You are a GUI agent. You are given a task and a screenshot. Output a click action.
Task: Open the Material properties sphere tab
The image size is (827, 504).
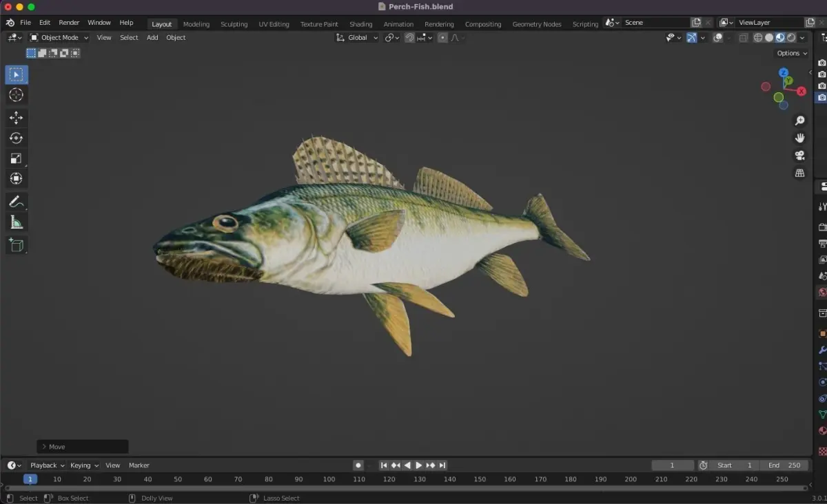point(822,431)
